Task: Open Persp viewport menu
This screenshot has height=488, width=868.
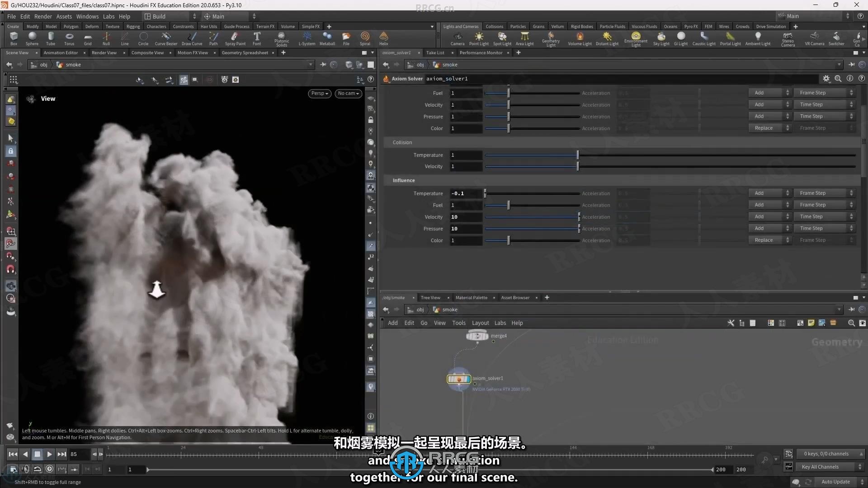Action: [x=320, y=94]
